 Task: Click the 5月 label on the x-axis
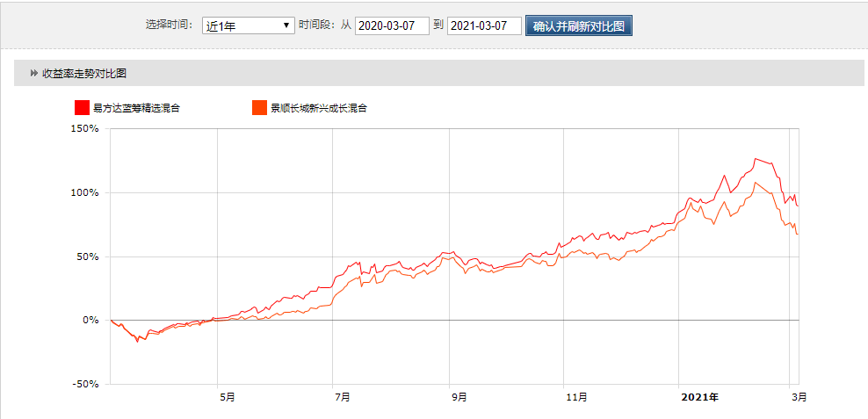pos(227,397)
